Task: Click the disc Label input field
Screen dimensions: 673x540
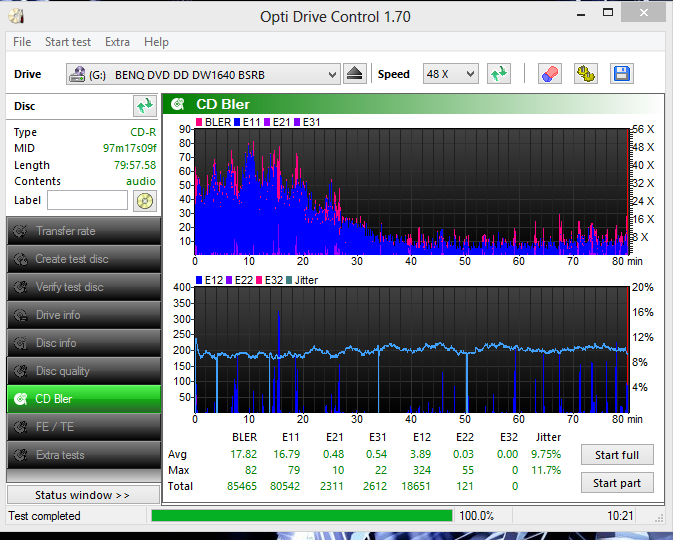Action: 87,200
